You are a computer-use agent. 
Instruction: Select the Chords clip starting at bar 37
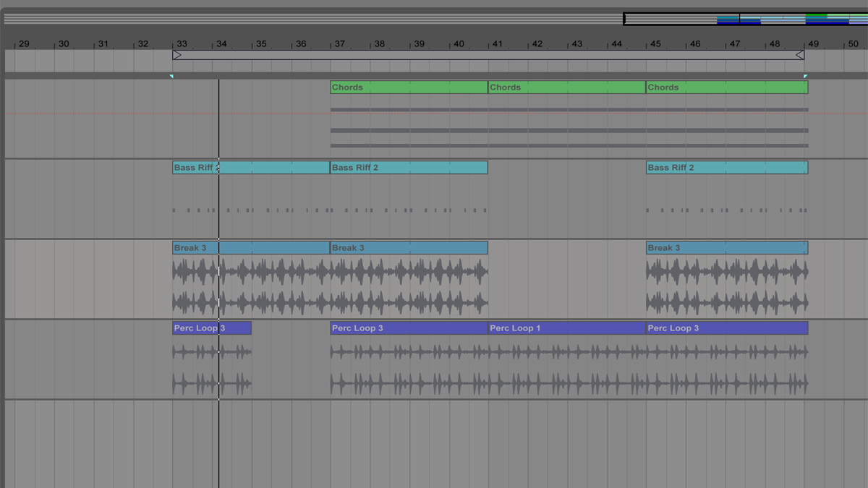click(x=409, y=87)
